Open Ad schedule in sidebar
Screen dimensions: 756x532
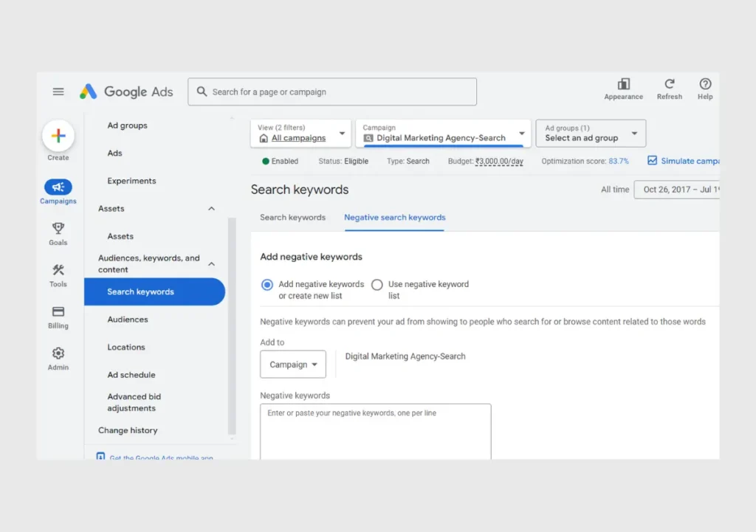pyautogui.click(x=131, y=375)
